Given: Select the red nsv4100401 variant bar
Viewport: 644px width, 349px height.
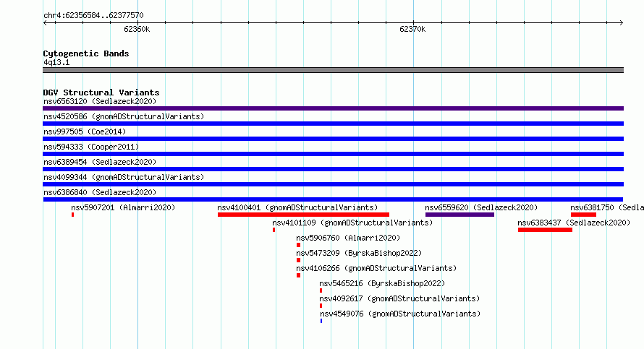Looking at the screenshot, I should tap(303, 215).
